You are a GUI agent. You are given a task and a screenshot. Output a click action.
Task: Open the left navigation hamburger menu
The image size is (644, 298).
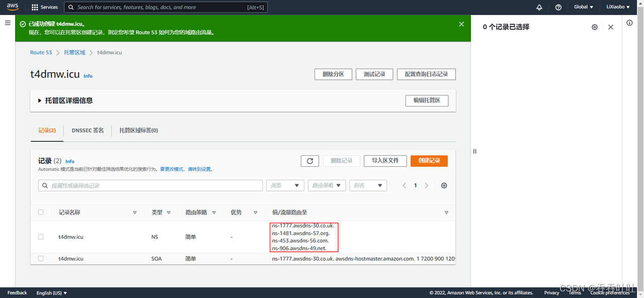coord(8,23)
